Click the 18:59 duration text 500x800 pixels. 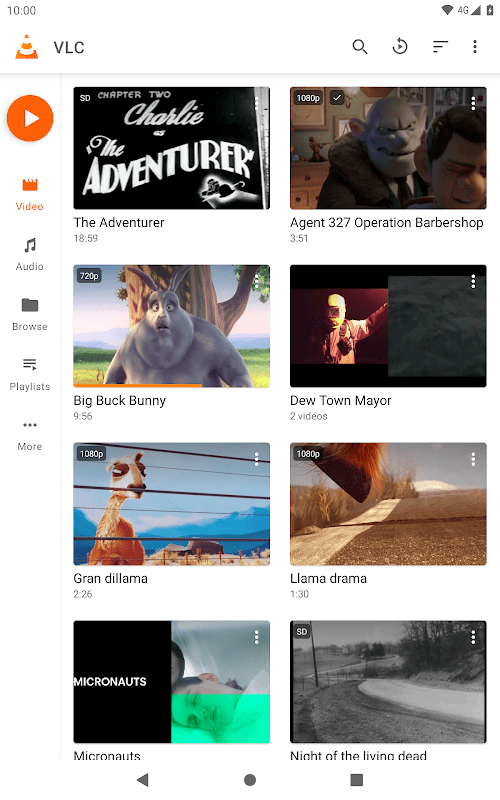(86, 238)
